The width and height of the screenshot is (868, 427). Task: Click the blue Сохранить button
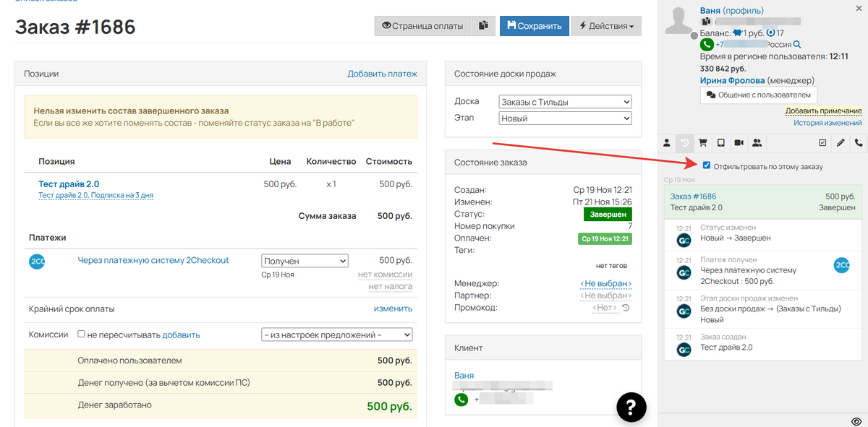coord(534,26)
